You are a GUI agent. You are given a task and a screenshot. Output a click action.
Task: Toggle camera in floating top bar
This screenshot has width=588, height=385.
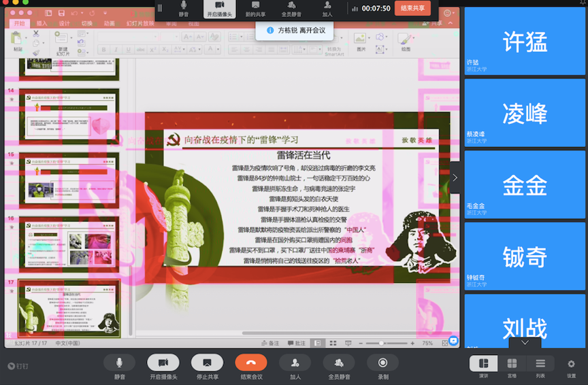point(220,8)
